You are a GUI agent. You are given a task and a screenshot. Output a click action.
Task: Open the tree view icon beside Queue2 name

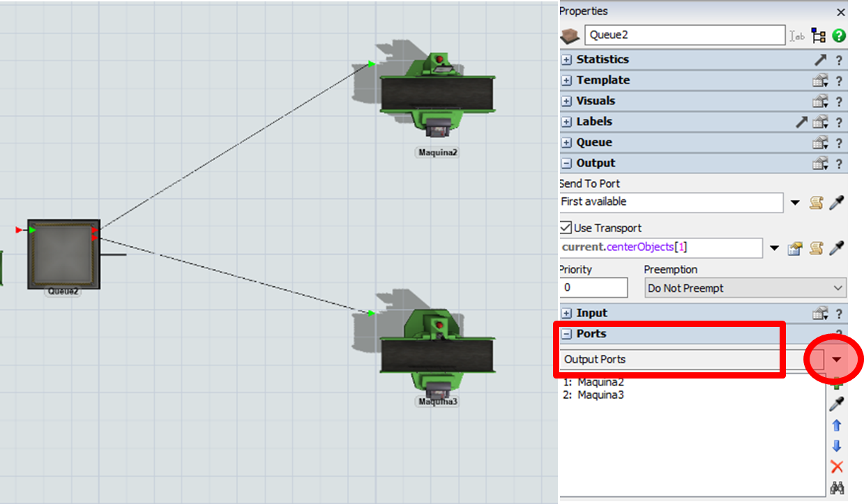click(x=819, y=36)
